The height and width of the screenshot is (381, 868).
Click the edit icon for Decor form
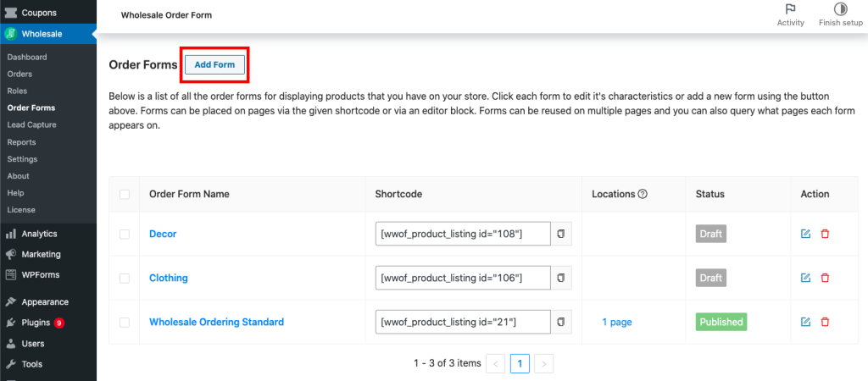pos(805,235)
